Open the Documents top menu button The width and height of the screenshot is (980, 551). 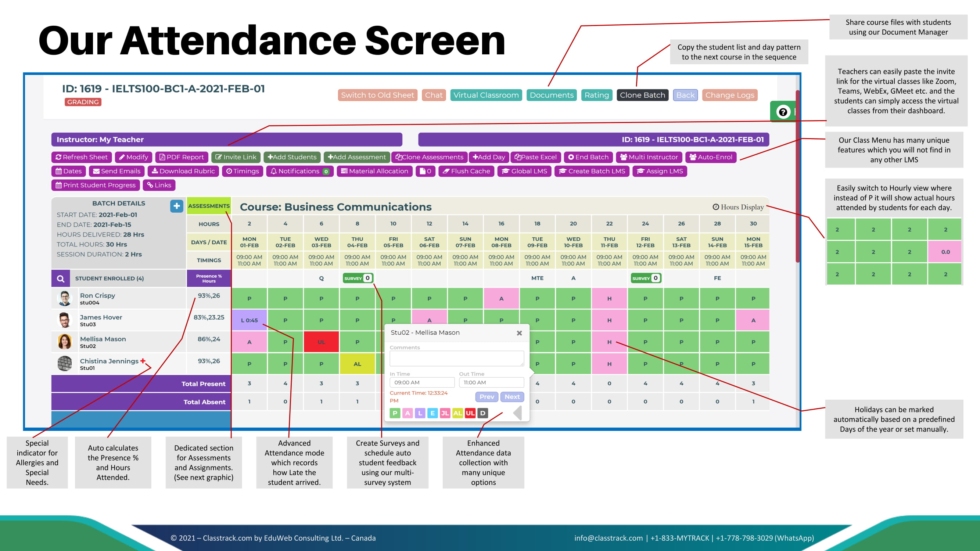coord(551,95)
